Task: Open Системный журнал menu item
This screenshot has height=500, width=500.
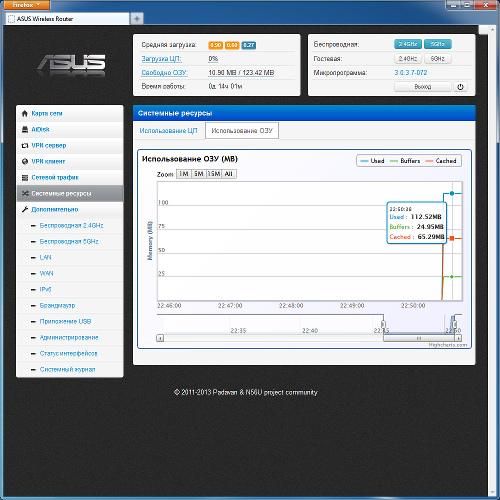Action: pos(68,369)
